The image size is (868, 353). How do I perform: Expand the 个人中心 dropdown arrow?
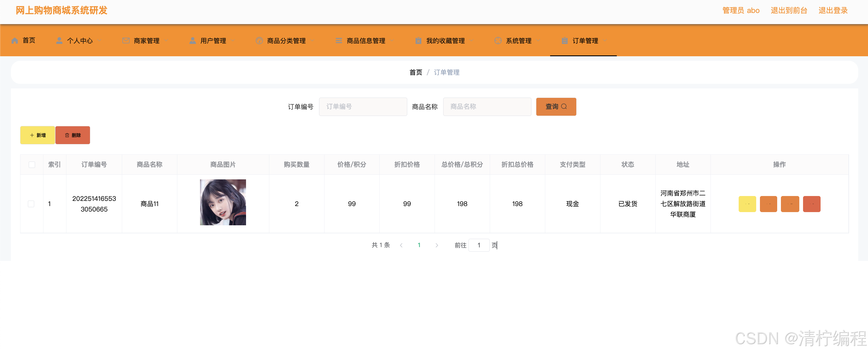[x=100, y=41]
